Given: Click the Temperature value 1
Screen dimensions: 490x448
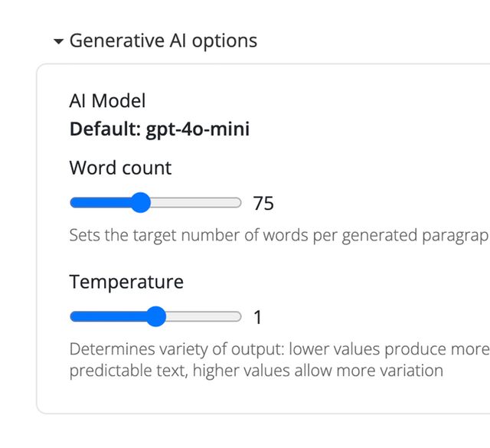Looking at the screenshot, I should [258, 317].
